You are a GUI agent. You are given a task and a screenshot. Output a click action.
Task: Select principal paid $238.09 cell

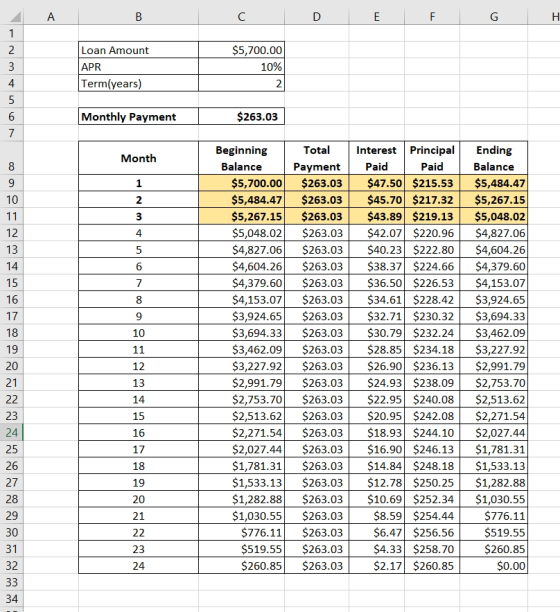click(x=432, y=383)
